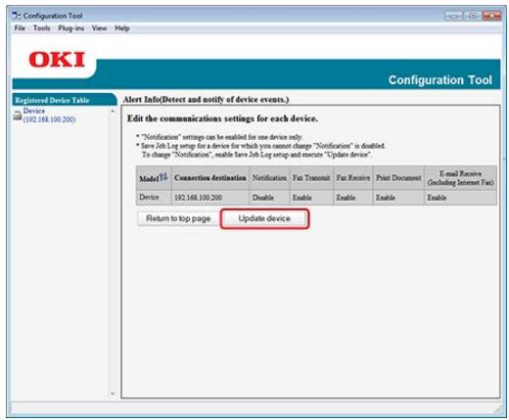509x420 pixels.
Task: Click the E-mail Receive column header
Action: [x=460, y=178]
